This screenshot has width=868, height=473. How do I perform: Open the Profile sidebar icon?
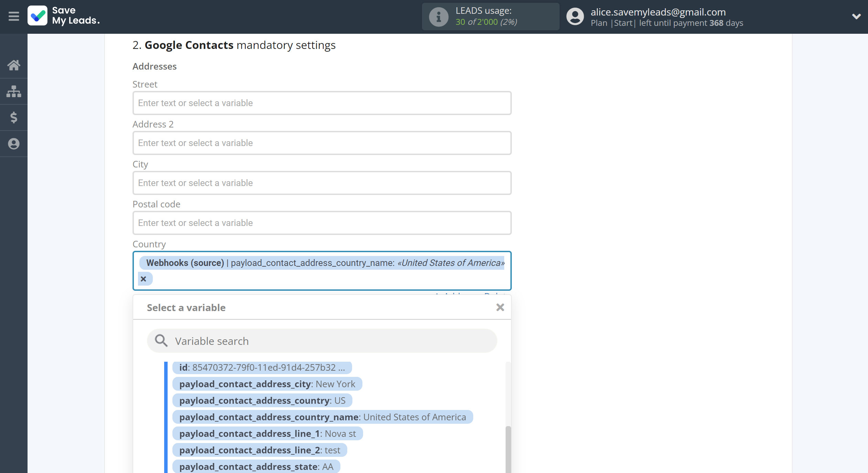point(14,144)
